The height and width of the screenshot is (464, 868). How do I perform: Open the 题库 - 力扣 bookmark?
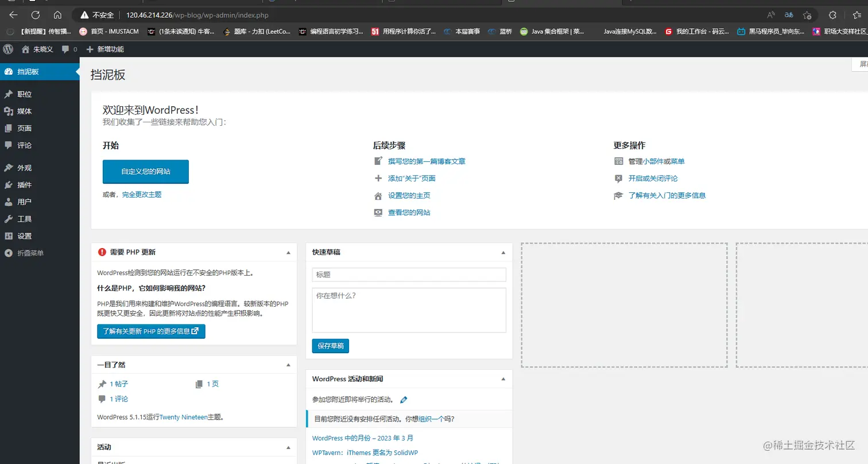257,32
